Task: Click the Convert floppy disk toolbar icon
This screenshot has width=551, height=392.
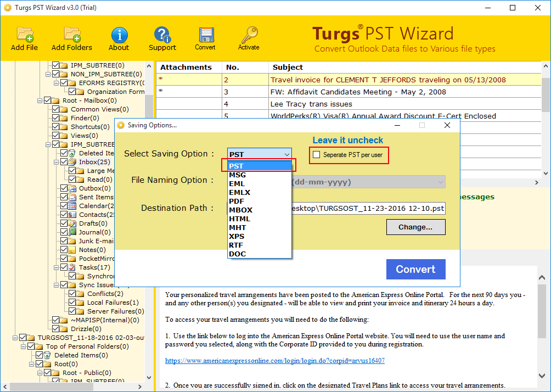Action: click(x=206, y=35)
